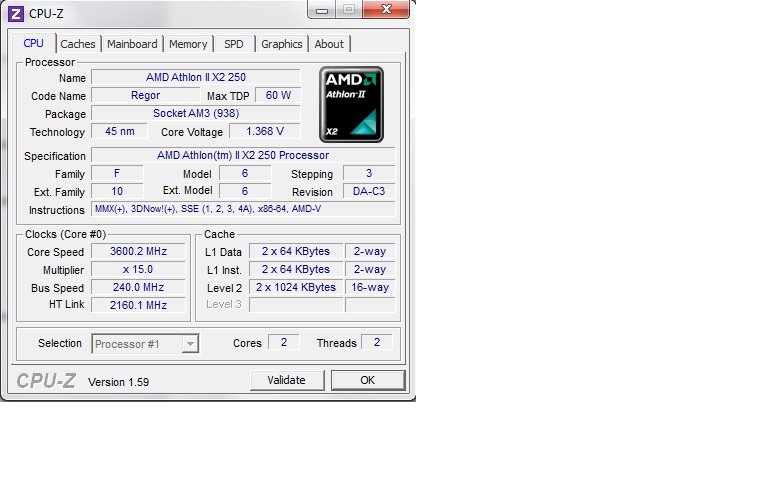Click the Level 2 associativity 16-way
The image size is (768, 480).
(x=370, y=287)
